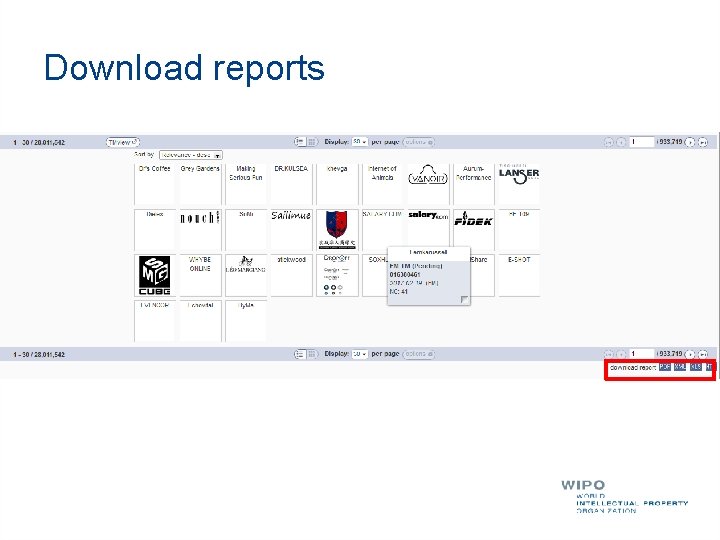Go to previous page using bottom pager
The width and height of the screenshot is (720, 540).
coord(621,354)
